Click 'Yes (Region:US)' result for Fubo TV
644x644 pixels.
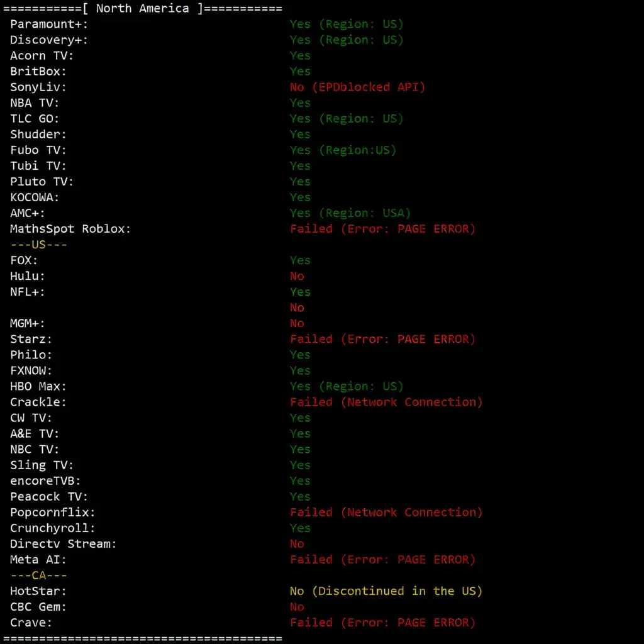pyautogui.click(x=343, y=150)
